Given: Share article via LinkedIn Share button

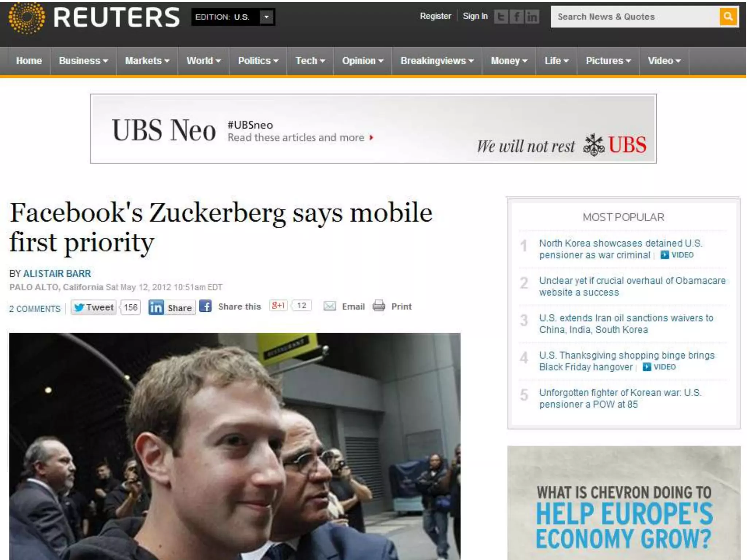Looking at the screenshot, I should pos(172,307).
